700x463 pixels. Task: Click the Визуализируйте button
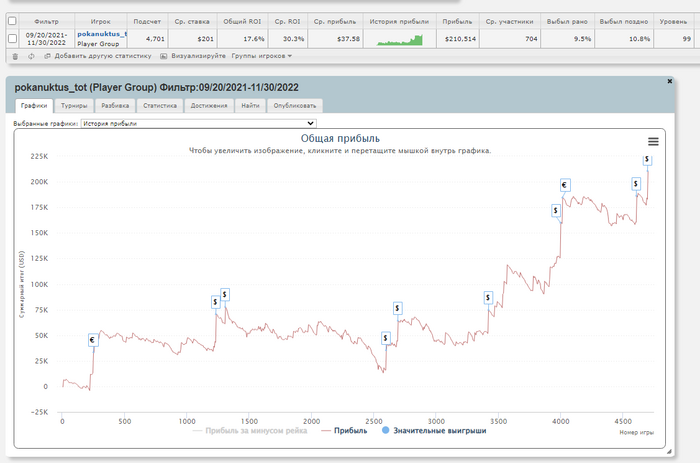tap(198, 56)
